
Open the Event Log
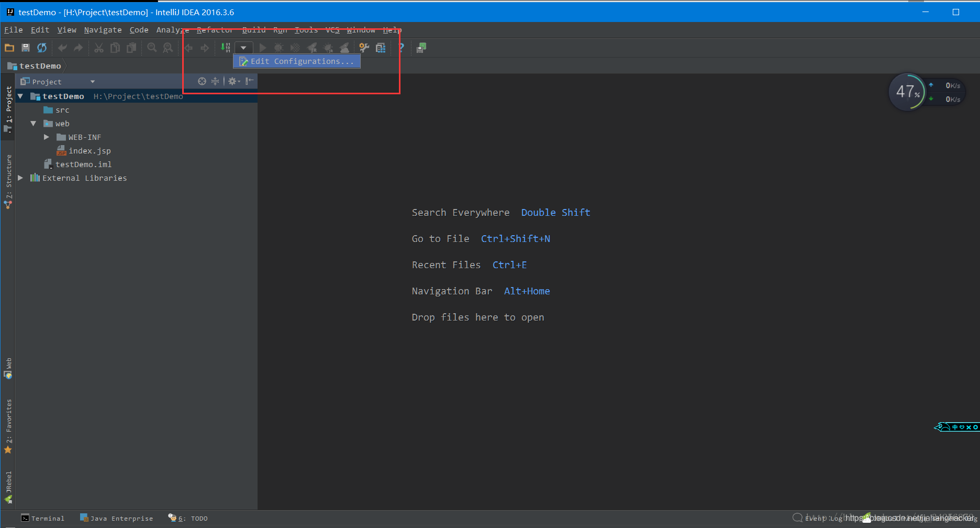click(x=818, y=519)
